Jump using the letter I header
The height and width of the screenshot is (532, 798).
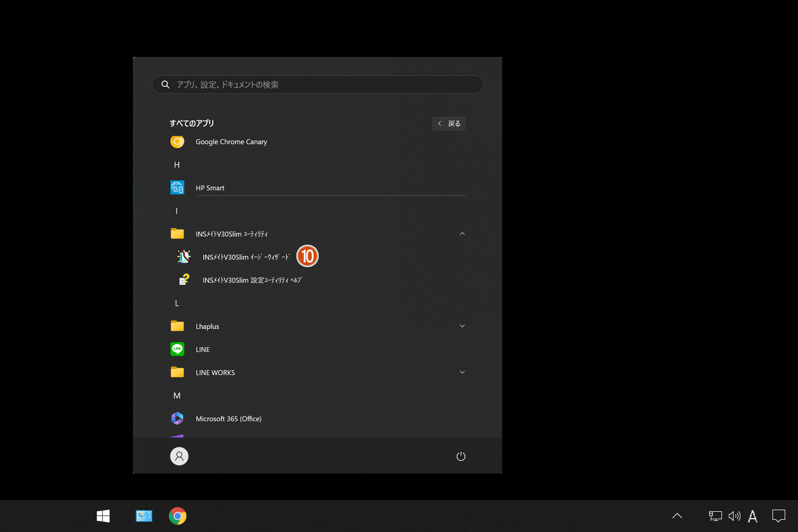(x=177, y=211)
